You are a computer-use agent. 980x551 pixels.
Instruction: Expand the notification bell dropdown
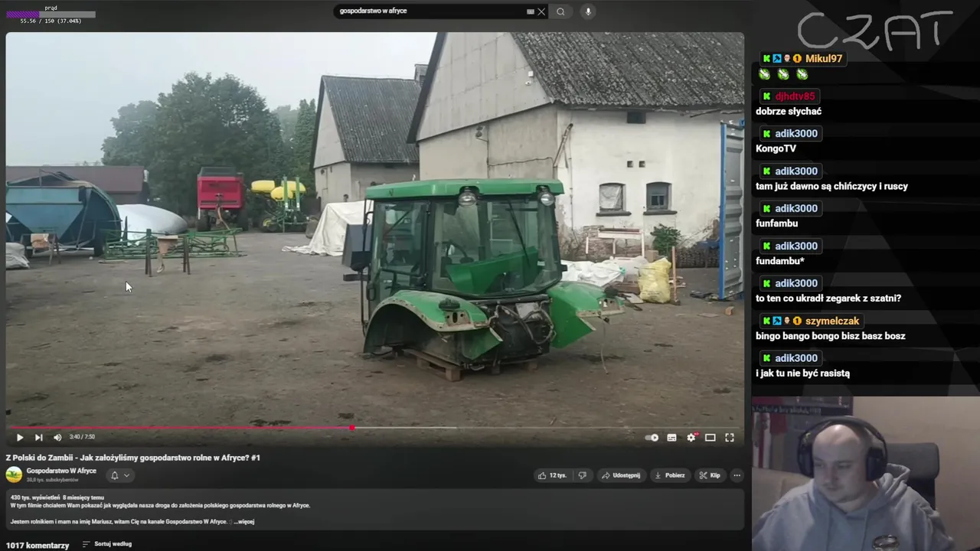click(x=120, y=475)
